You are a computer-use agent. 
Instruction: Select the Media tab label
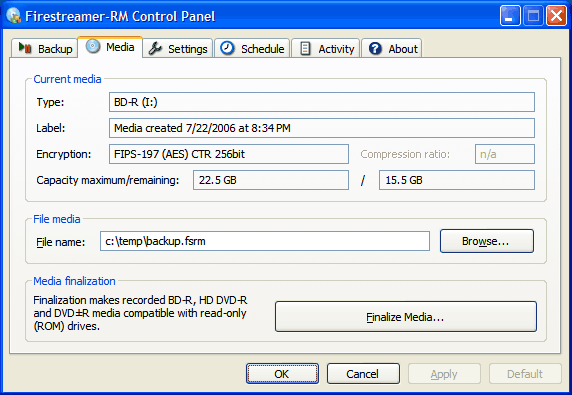[120, 47]
